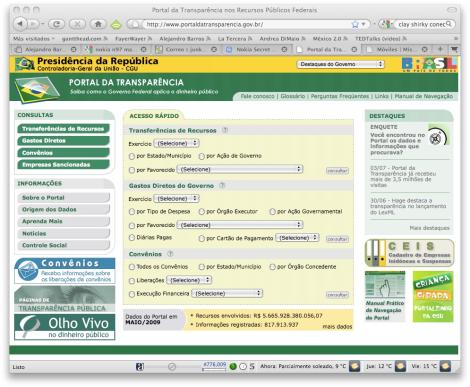The width and height of the screenshot is (470, 387).
Task: Open por Cartão de Pagamento dropdown
Action: pyautogui.click(x=297, y=238)
